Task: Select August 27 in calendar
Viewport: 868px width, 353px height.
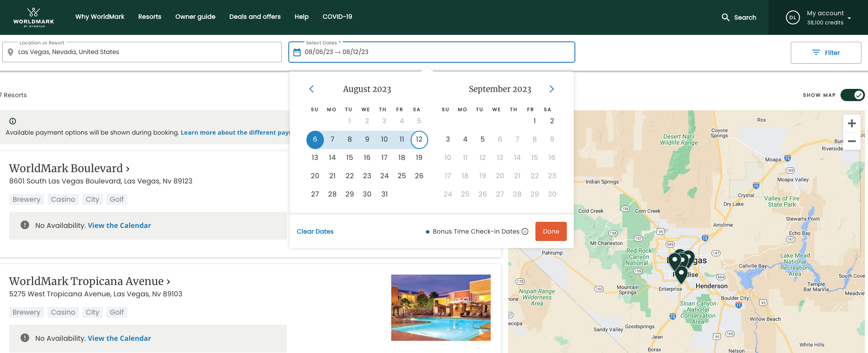Action: (x=315, y=194)
